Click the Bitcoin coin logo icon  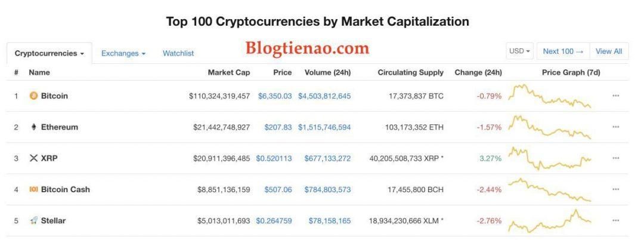point(33,96)
